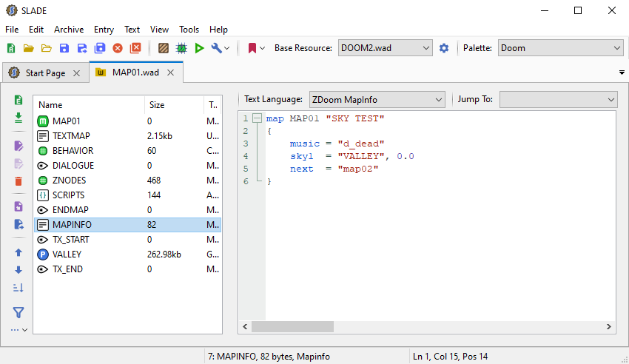The width and height of the screenshot is (629, 364).
Task: Move entry up with up arrow
Action: coord(18,252)
